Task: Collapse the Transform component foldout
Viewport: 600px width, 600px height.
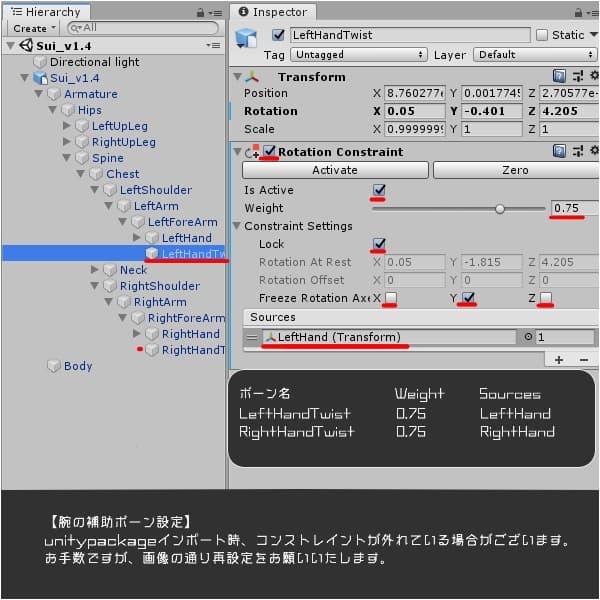Action: point(237,77)
